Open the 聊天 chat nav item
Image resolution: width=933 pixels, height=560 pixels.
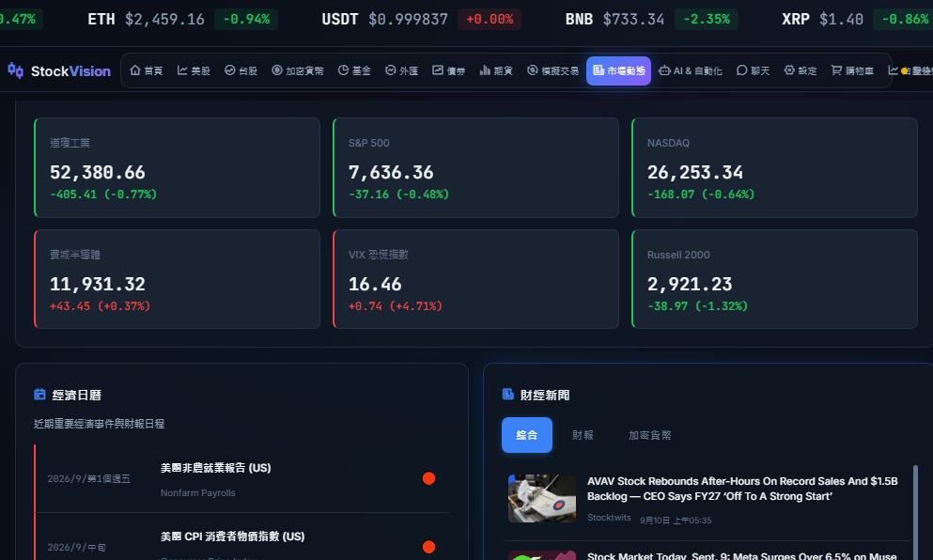(x=753, y=70)
